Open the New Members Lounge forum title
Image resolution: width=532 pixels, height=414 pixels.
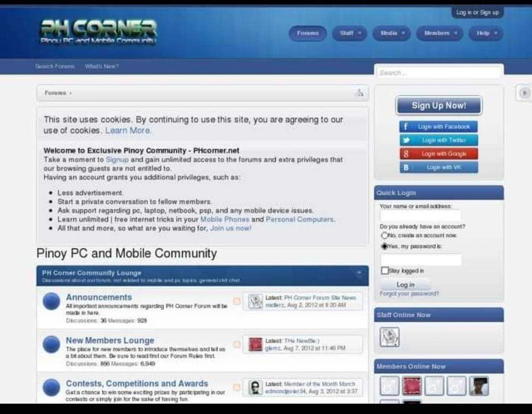pos(110,340)
